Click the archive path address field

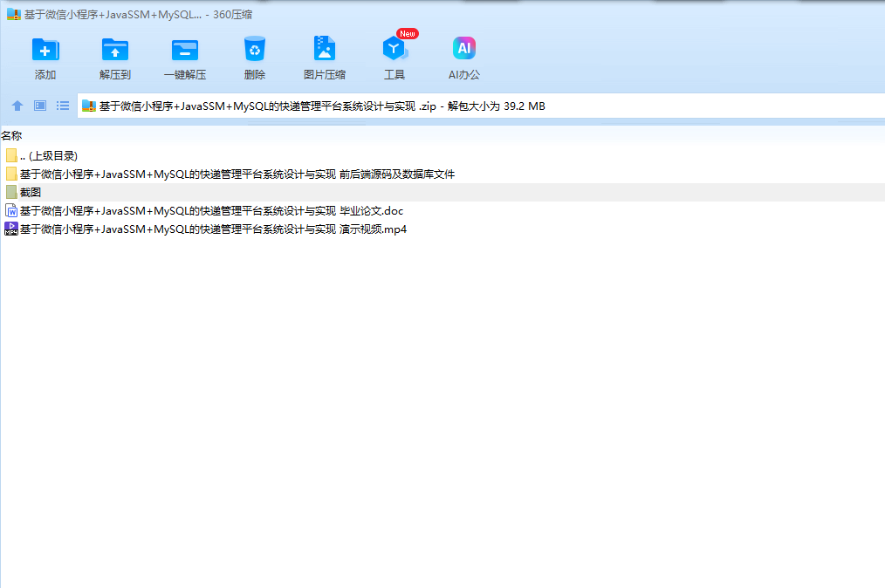tap(481, 106)
